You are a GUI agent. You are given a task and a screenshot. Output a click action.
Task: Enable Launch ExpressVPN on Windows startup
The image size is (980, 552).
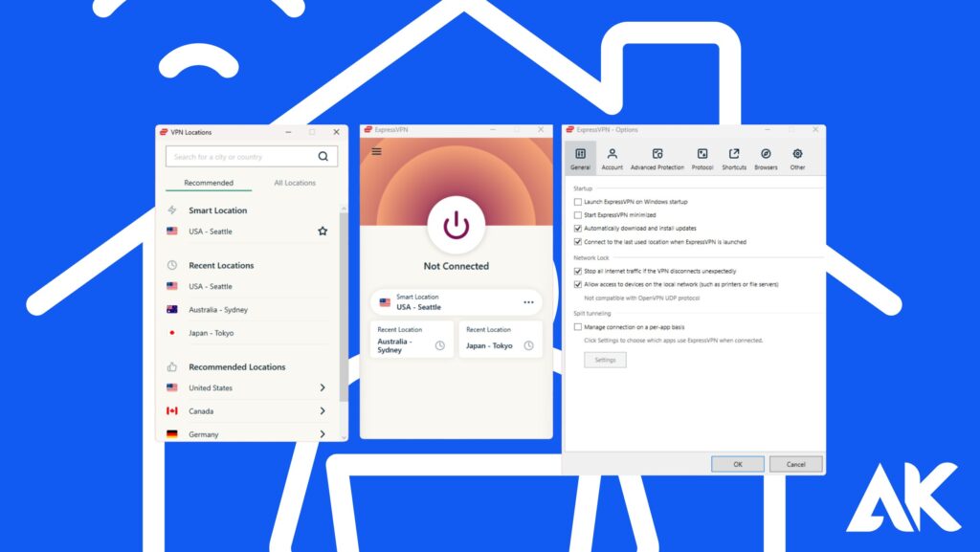[577, 202]
